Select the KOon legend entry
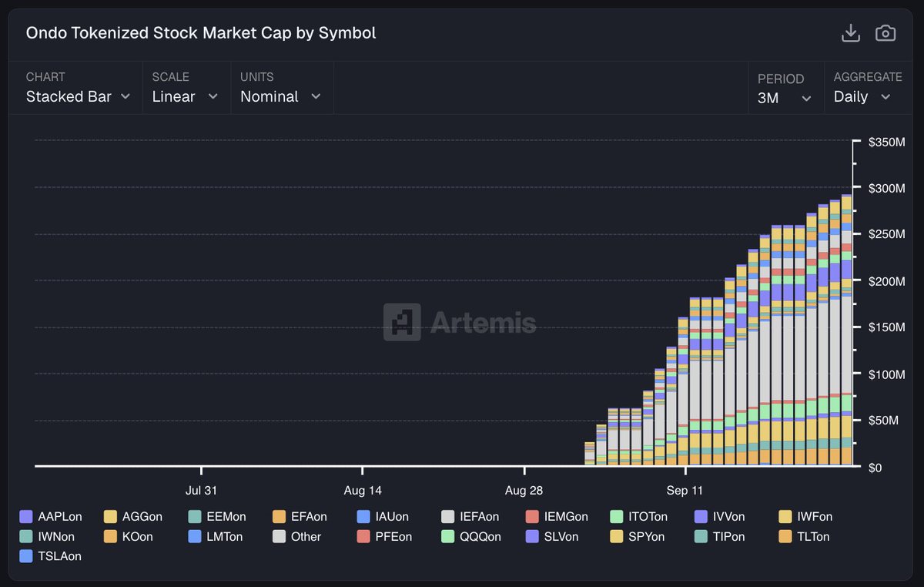The image size is (924, 587). tap(129, 536)
